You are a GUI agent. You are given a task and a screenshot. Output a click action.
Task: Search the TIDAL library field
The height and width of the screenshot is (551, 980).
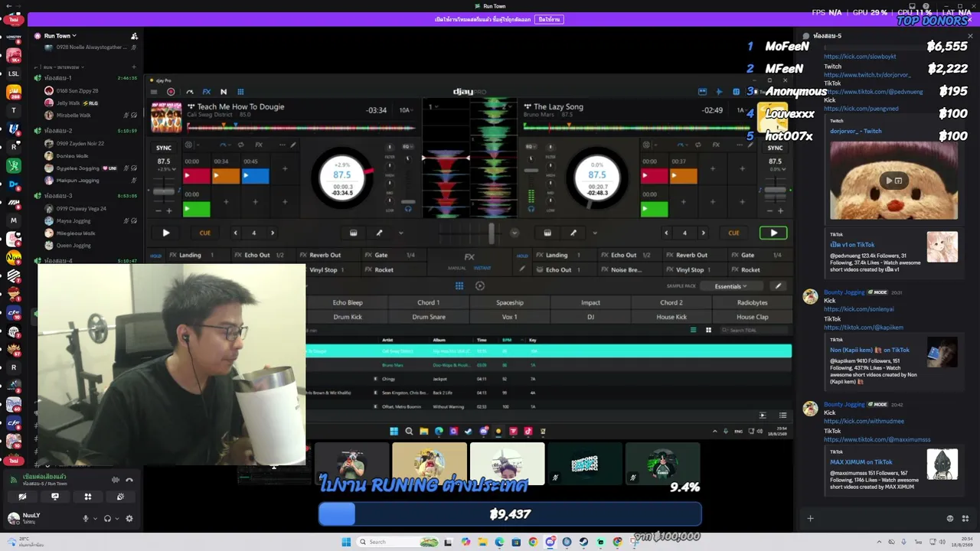coord(753,330)
